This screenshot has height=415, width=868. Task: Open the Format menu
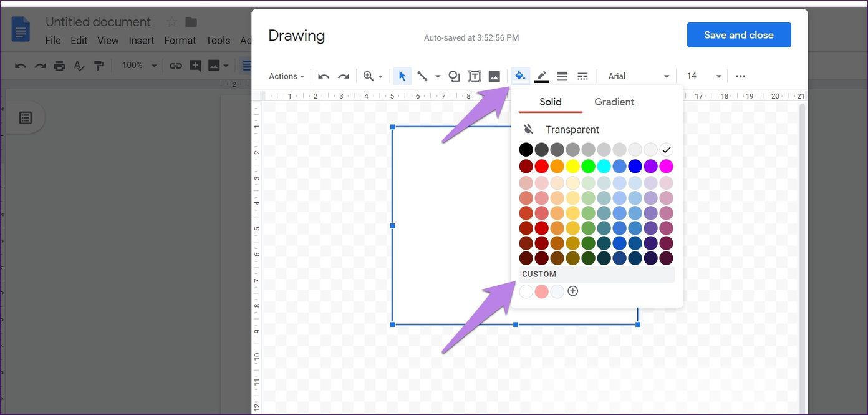tap(180, 41)
